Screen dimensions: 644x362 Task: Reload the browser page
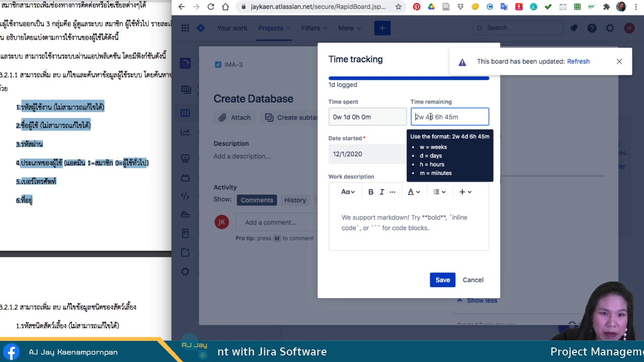click(211, 7)
